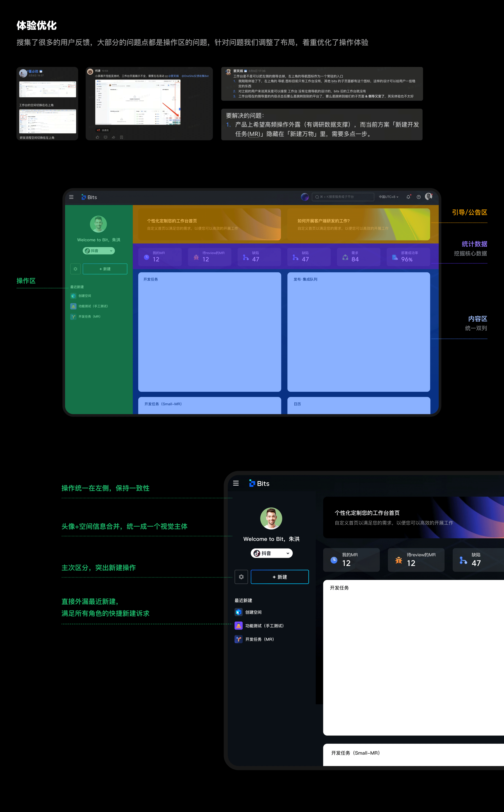This screenshot has width=504, height=812.
Task: Click @OneSite反馈收集Bot mention link
Action: [x=195, y=76]
